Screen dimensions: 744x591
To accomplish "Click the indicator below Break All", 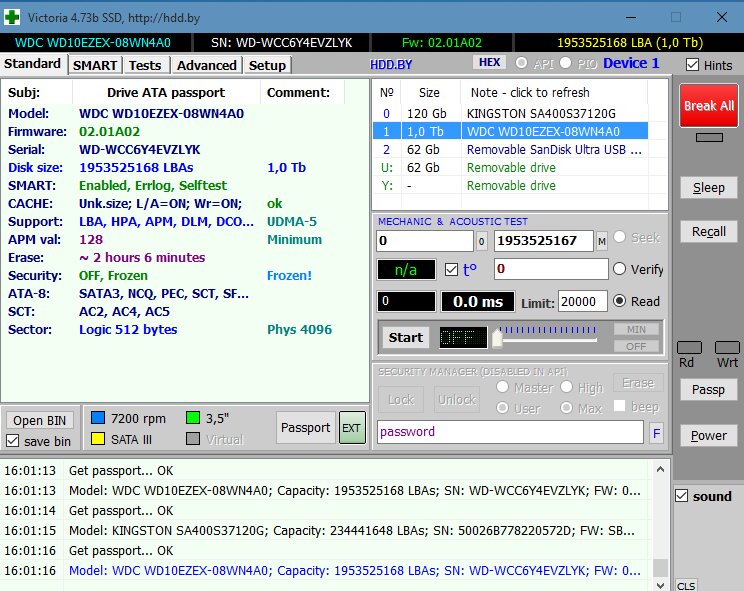I will click(x=709, y=138).
